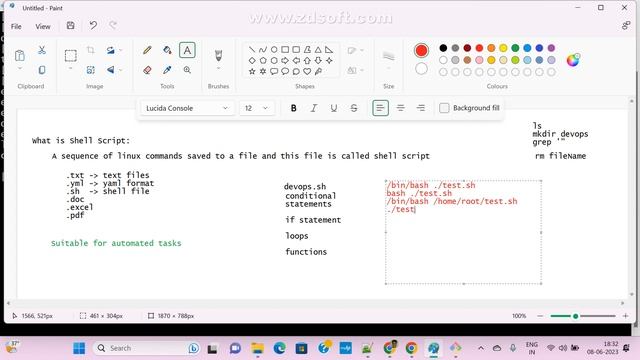Click the Redo arrow

click(x=113, y=26)
